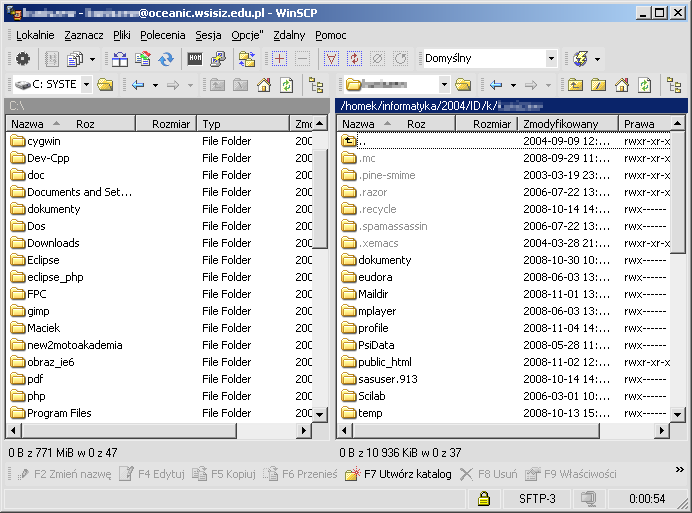Open the remote directory path dropdown
Screen dimensions: 692x513
point(444,84)
